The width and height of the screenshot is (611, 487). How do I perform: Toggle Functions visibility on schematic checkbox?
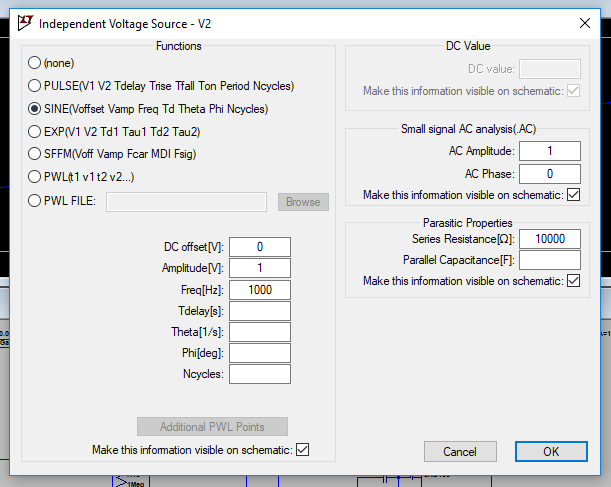pos(303,450)
